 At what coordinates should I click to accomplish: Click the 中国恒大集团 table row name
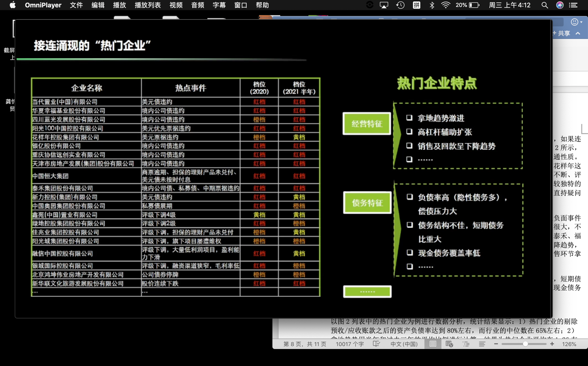pyautogui.click(x=50, y=176)
